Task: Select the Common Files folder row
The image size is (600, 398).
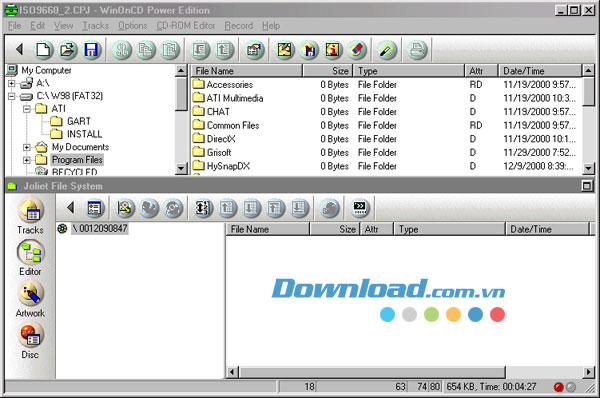Action: (x=386, y=125)
